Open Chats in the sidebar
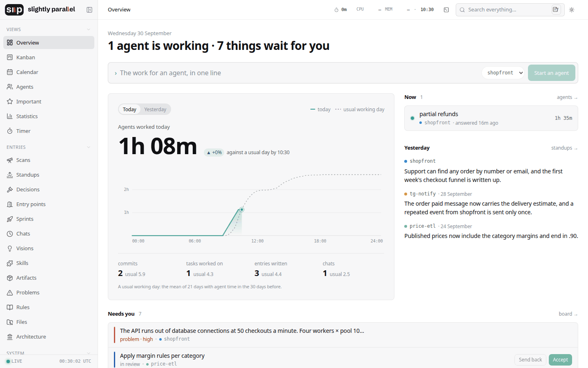This screenshot has height=368, width=588. (49, 233)
